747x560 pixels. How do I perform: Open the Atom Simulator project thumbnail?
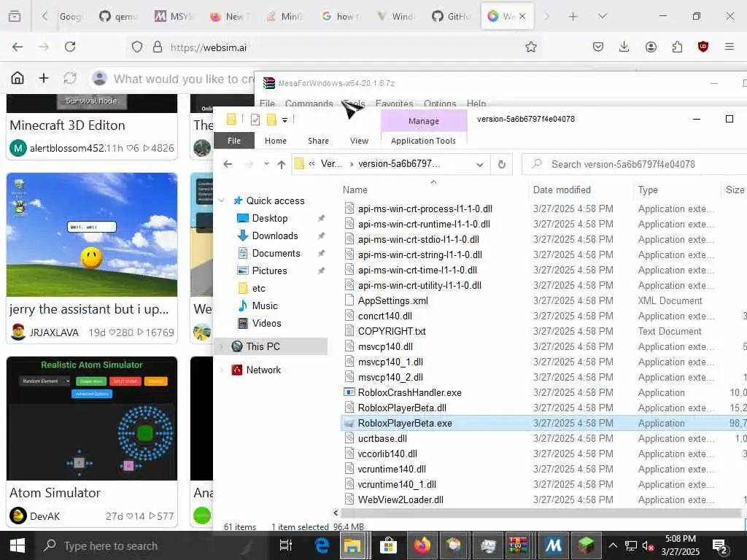pyautogui.click(x=92, y=418)
